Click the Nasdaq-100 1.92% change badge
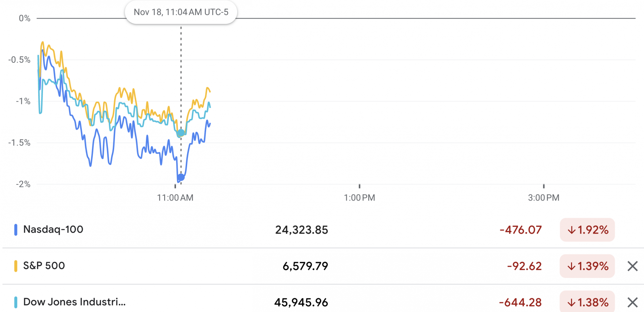The height and width of the screenshot is (312, 644). tap(587, 230)
